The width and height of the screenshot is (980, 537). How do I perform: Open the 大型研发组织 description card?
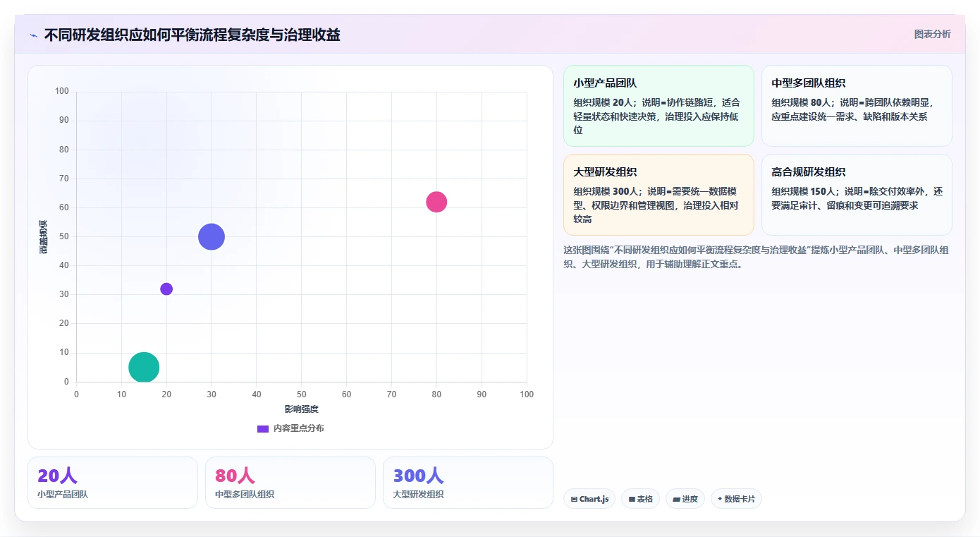click(x=659, y=195)
